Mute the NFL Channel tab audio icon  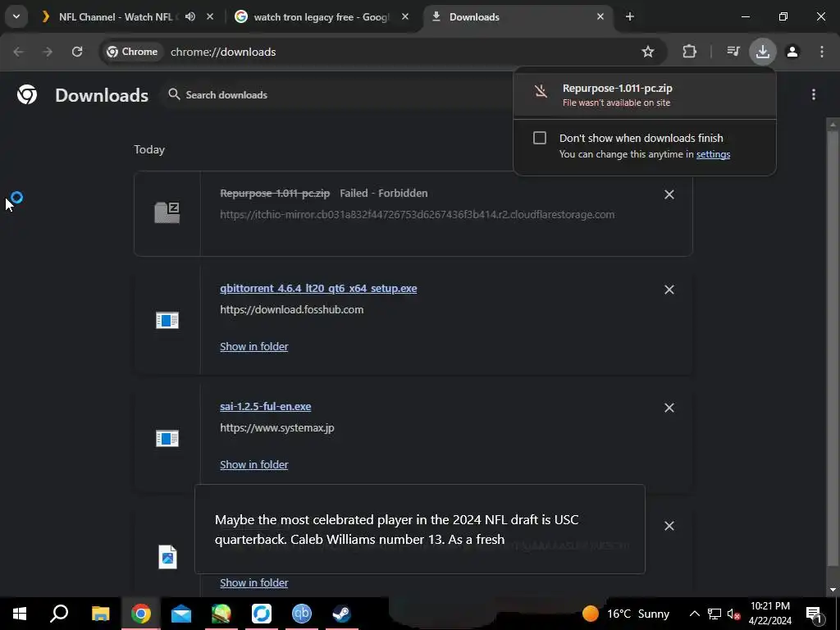click(190, 16)
